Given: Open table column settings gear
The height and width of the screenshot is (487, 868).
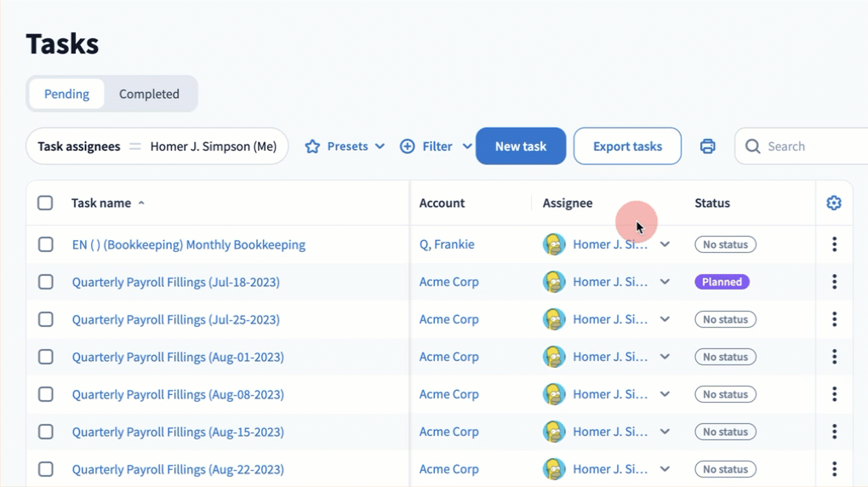Looking at the screenshot, I should pos(834,203).
